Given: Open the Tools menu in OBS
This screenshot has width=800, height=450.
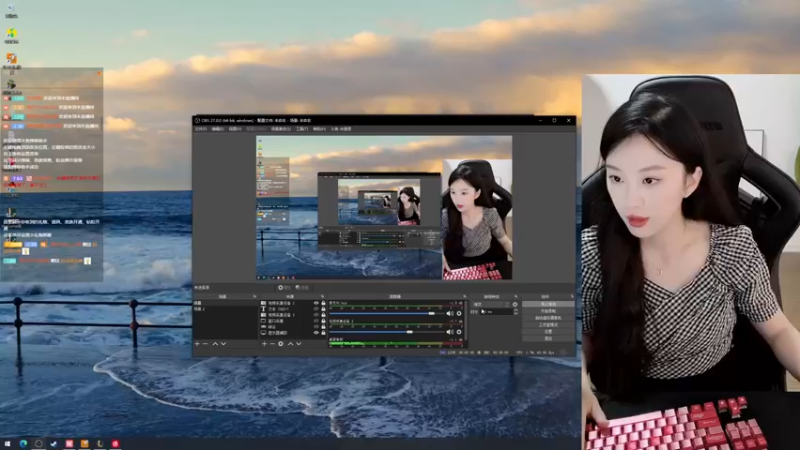Looking at the screenshot, I should tap(302, 129).
